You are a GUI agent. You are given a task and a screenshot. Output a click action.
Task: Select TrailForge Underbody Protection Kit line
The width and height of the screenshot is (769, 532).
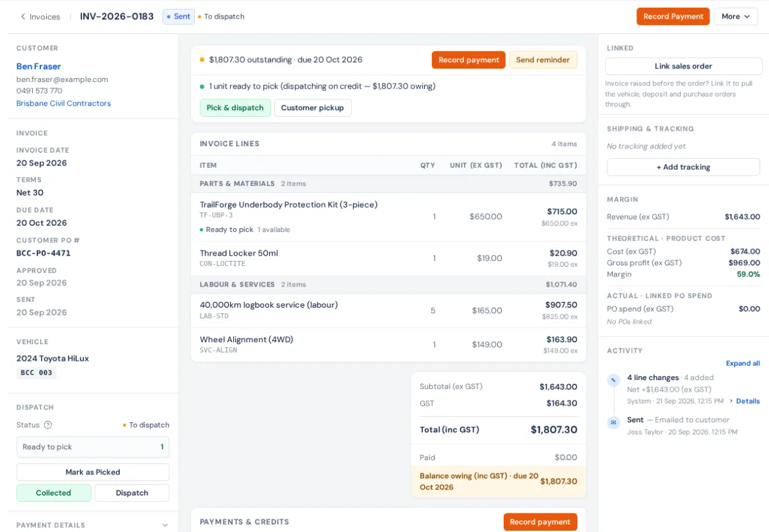(x=388, y=217)
